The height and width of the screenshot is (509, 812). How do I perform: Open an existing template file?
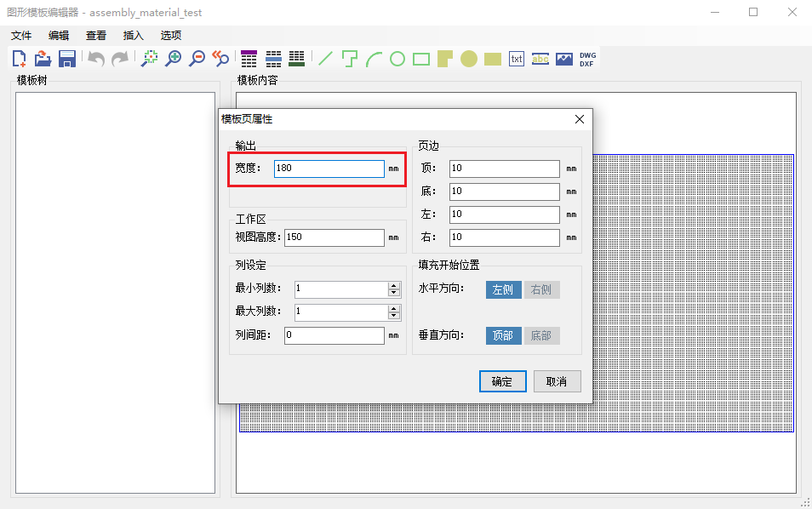coord(43,59)
